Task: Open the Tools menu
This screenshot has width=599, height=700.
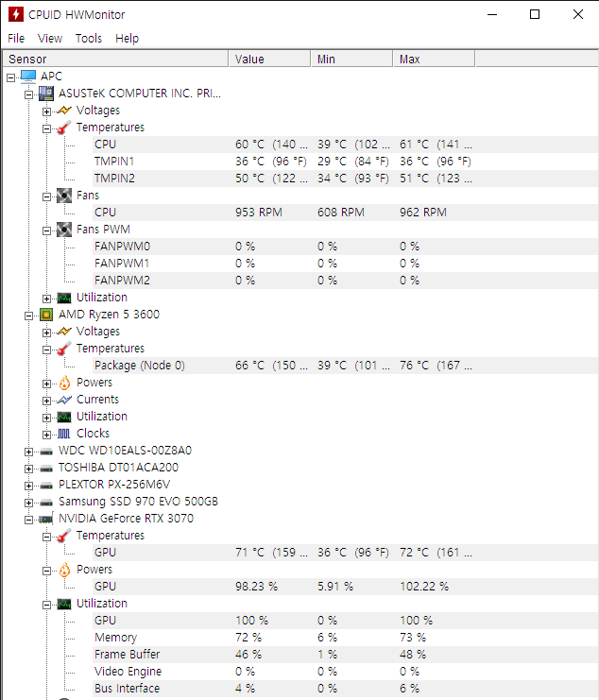Action: click(x=89, y=39)
